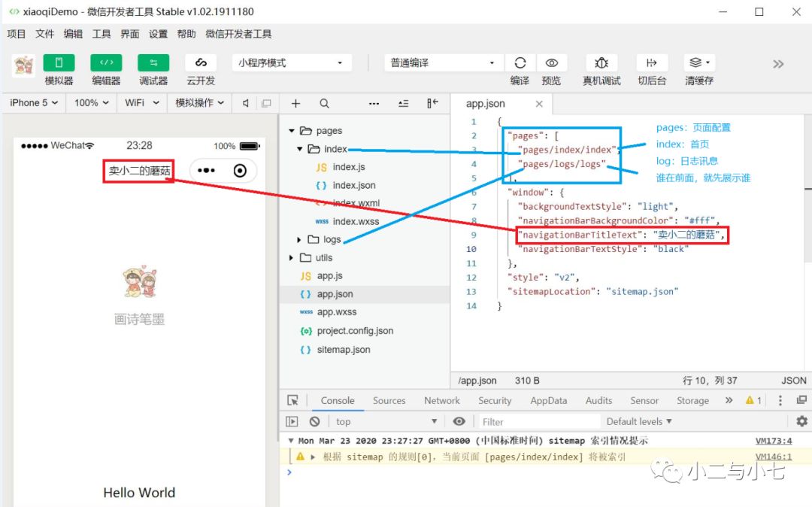
Task: Click the detach simulator window icon
Action: [x=266, y=103]
